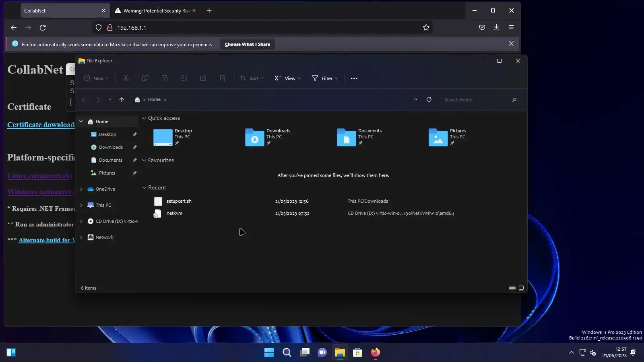Viewport: 644px width, 362px height.
Task: Go back in Firefox browser
Action: 14,28
